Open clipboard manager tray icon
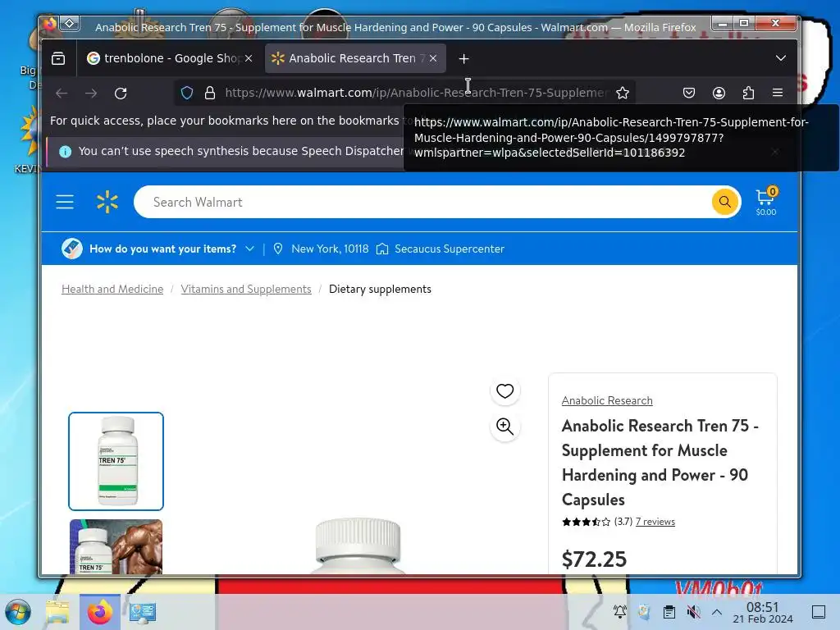 [x=669, y=611]
